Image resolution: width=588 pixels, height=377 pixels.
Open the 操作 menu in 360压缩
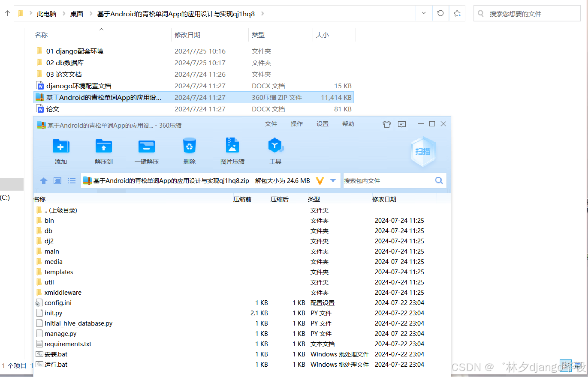(x=297, y=124)
